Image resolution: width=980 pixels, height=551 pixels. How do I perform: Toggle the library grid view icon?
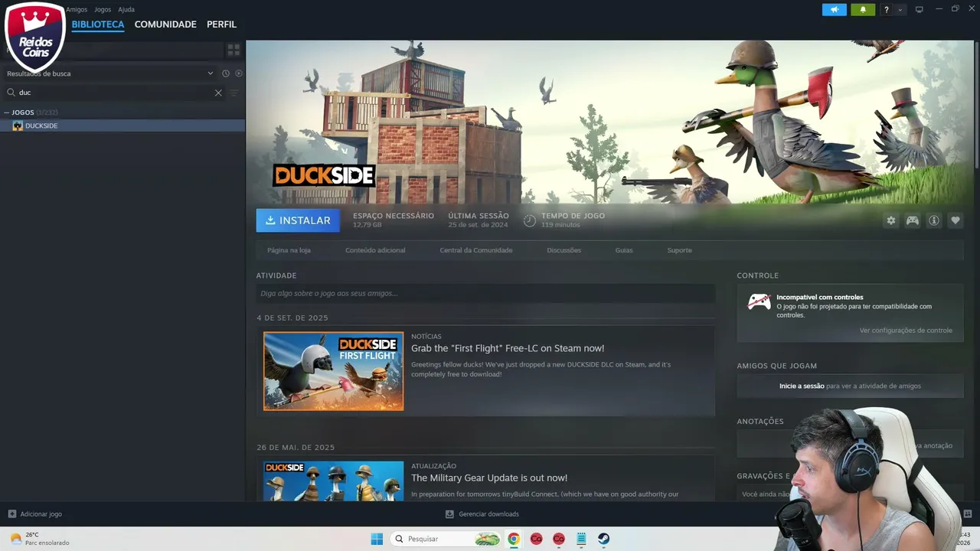point(234,50)
